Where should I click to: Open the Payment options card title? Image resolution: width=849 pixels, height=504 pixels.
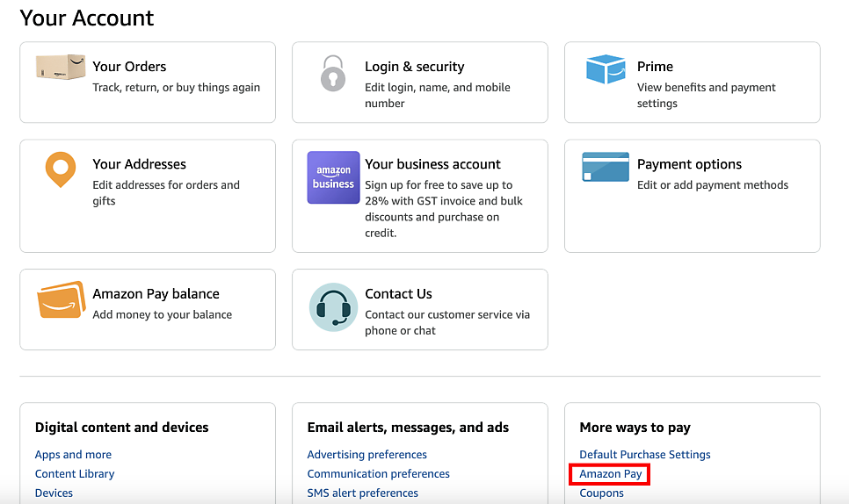(689, 164)
